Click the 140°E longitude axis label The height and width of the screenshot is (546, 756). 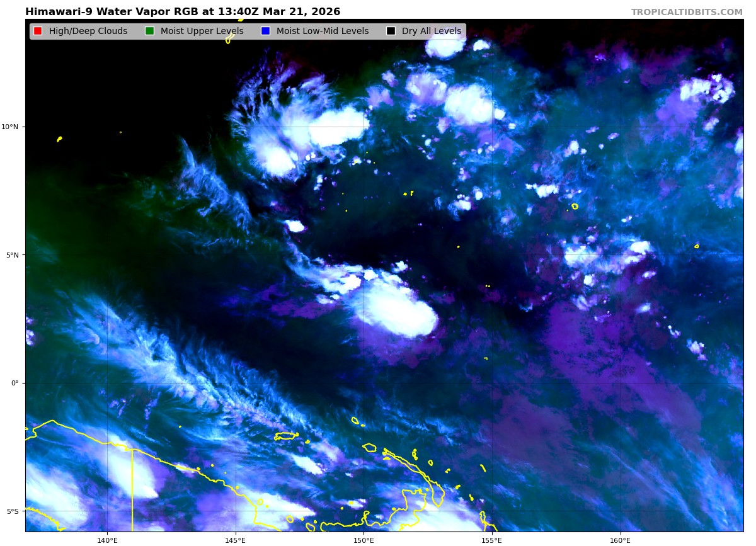(x=107, y=540)
